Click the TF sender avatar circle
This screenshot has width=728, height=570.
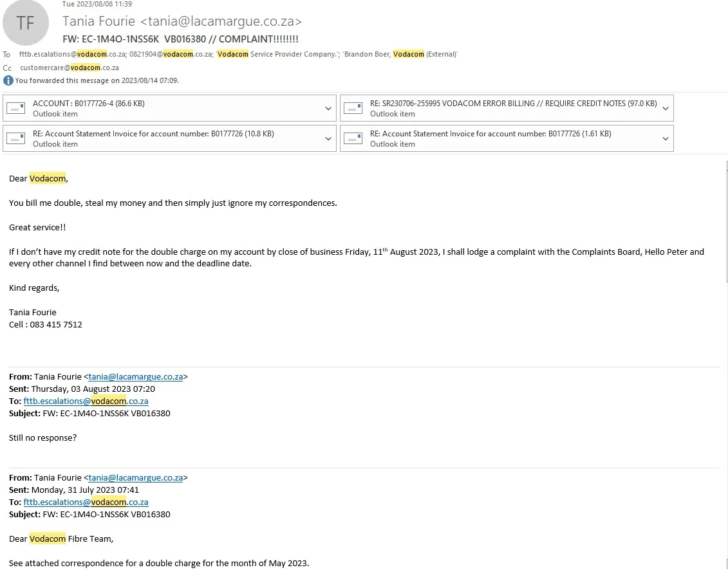coord(26,23)
